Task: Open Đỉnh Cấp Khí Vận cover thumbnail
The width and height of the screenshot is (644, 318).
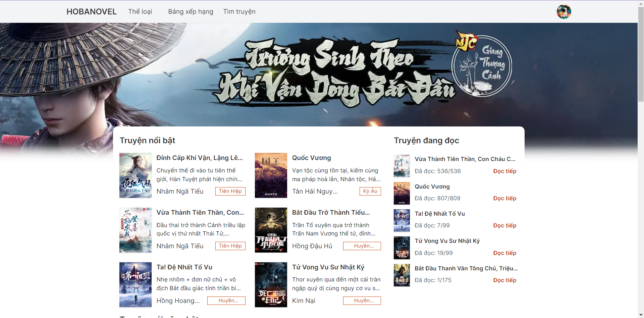Action: point(136,175)
